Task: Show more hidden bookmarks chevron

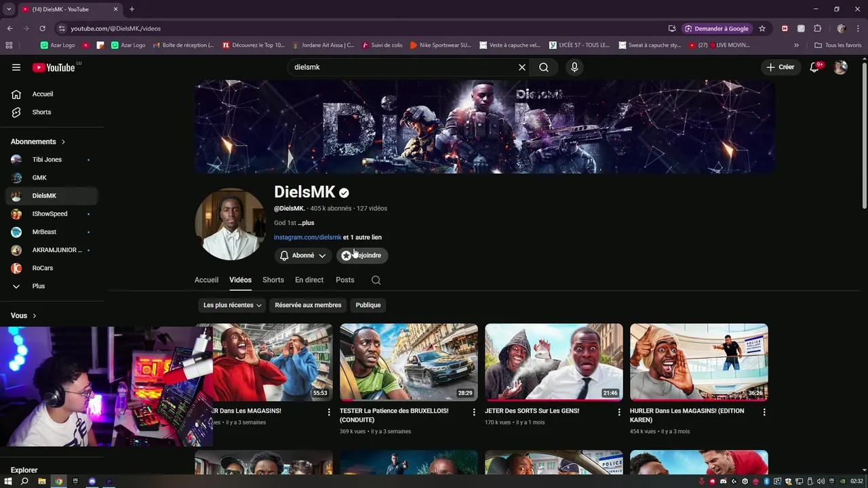Action: tap(796, 45)
